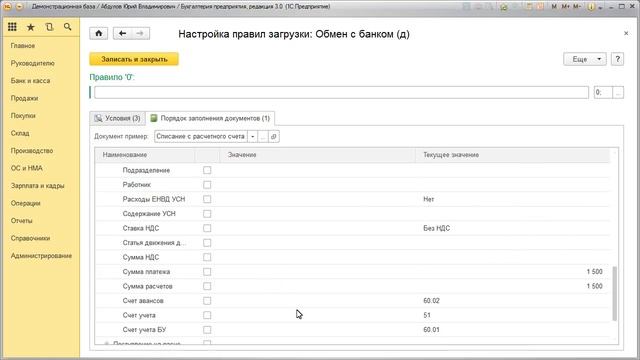Open the Еще dropdown menu
This screenshot has width=640, height=360.
585,59
